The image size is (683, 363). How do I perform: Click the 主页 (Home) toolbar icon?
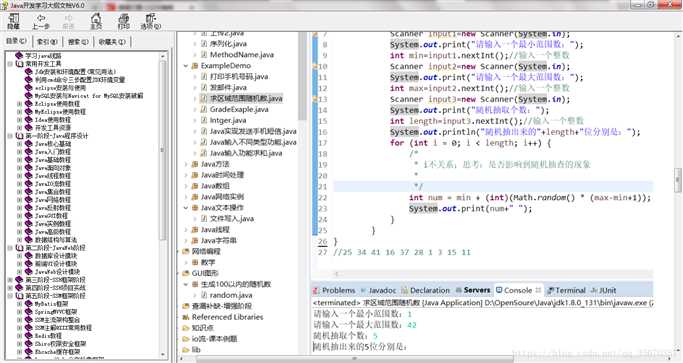click(96, 21)
